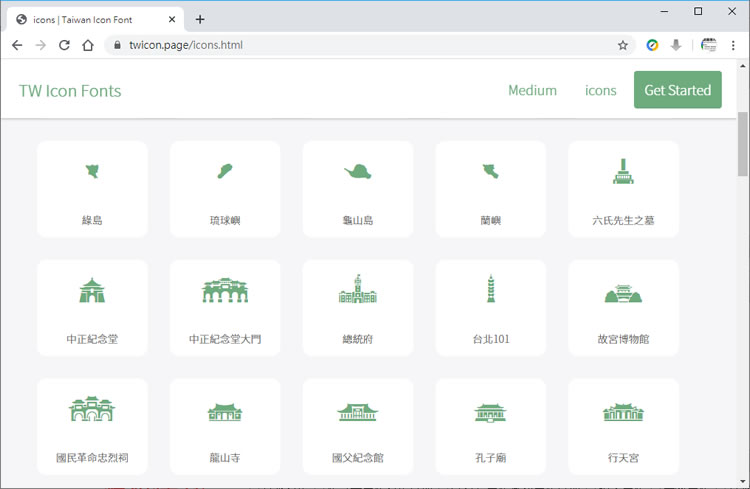Select the 六氏先生之墓 monument icon
This screenshot has height=489, width=750.
pyautogui.click(x=623, y=172)
